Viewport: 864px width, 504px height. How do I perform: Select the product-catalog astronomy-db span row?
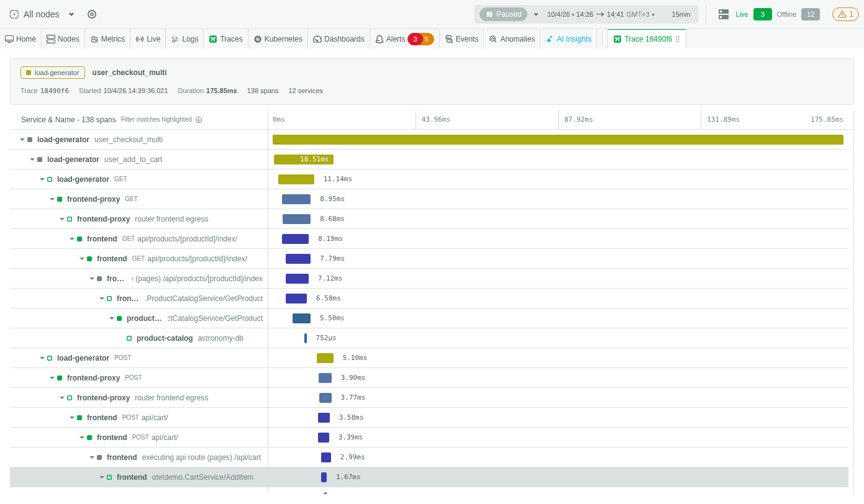[x=429, y=338]
